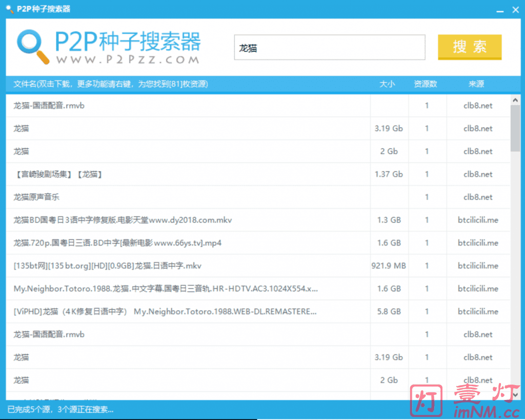Click the small app icon in title bar

9,9
